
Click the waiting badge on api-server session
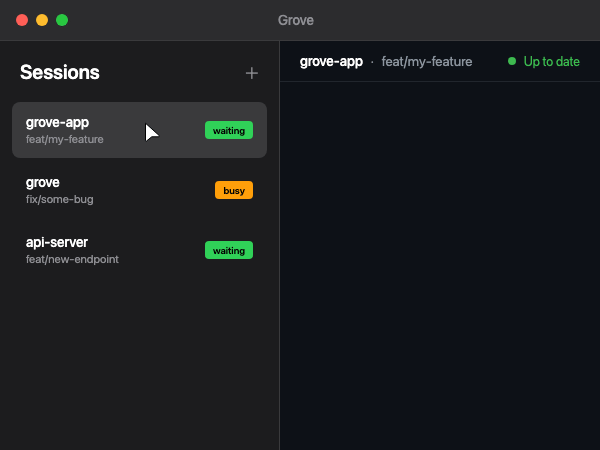pyautogui.click(x=229, y=250)
